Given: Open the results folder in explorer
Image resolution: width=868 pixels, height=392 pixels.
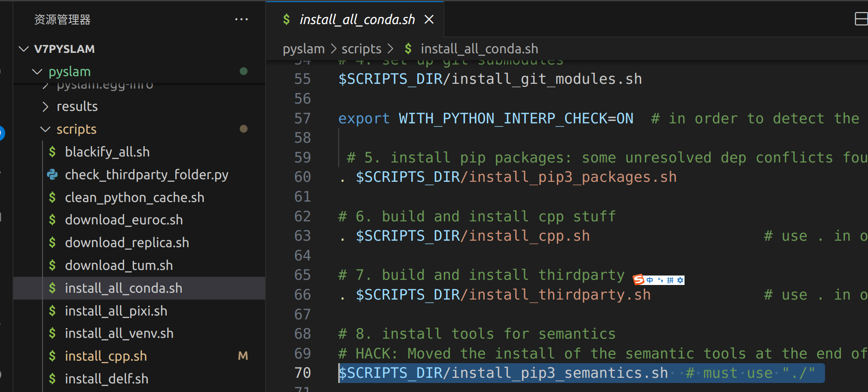Looking at the screenshot, I should coord(77,107).
